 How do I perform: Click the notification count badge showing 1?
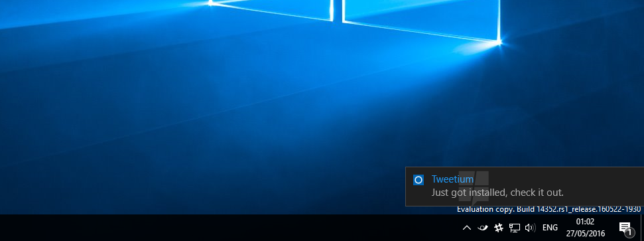[x=629, y=233]
